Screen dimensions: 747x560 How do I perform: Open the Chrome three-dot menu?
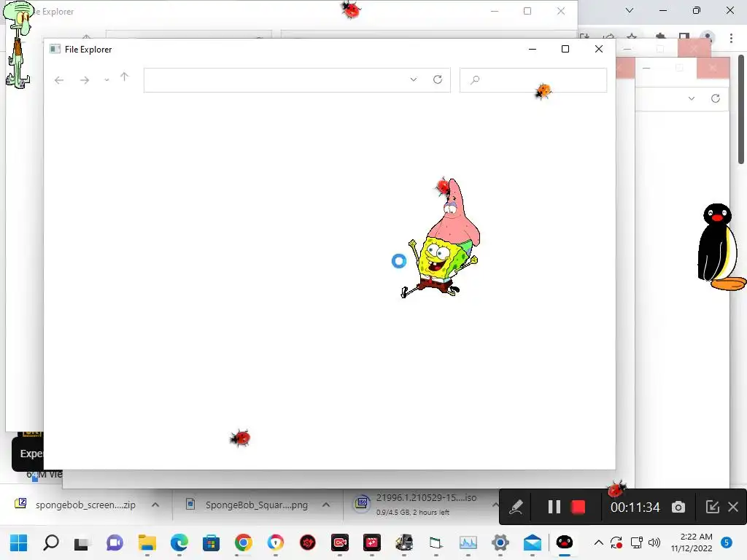click(x=731, y=38)
